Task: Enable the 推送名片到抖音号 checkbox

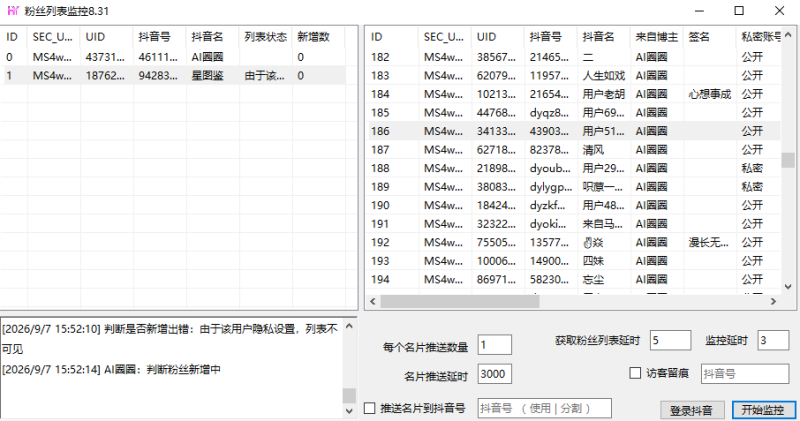Action: (370, 408)
